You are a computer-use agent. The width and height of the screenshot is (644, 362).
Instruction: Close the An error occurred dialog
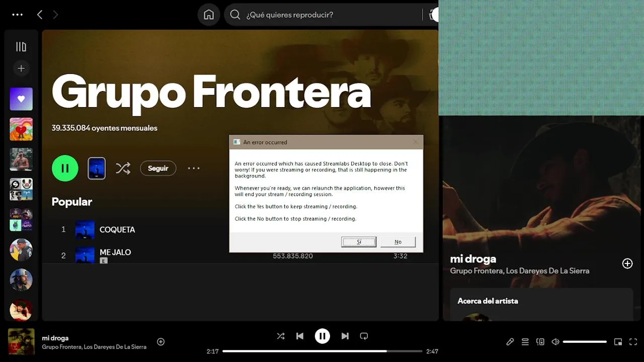pyautogui.click(x=416, y=142)
